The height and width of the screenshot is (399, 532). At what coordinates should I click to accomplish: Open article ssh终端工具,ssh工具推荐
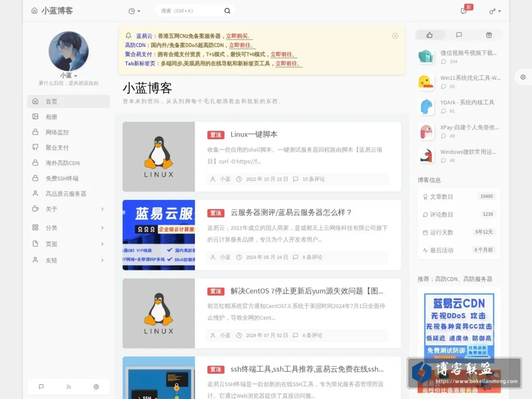(307, 369)
